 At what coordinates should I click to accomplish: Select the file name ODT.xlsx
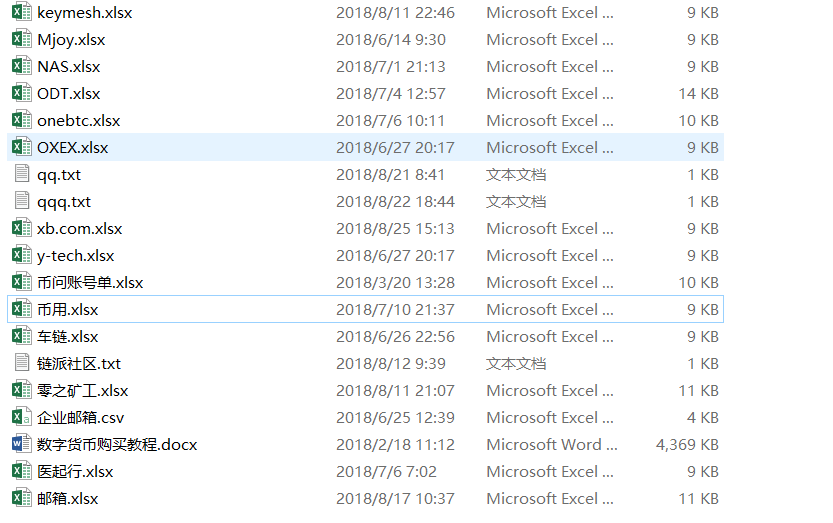69,94
